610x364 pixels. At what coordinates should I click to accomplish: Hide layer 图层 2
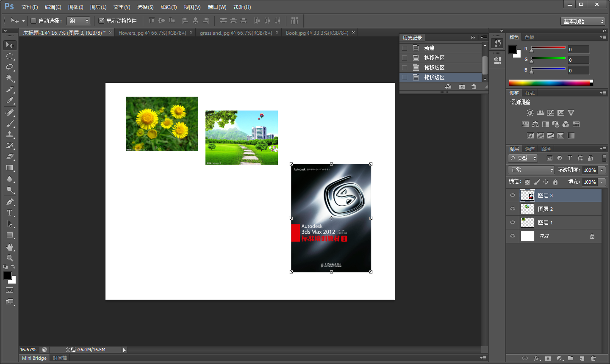click(513, 209)
